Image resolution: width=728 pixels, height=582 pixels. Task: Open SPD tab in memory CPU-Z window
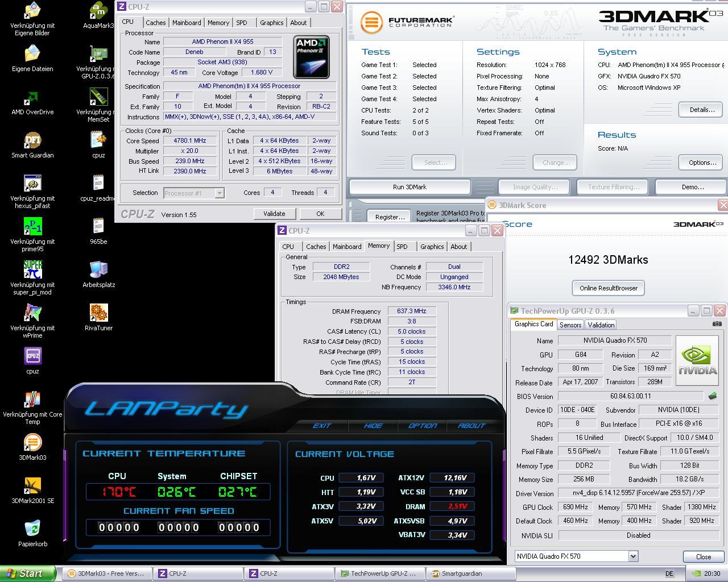point(402,247)
